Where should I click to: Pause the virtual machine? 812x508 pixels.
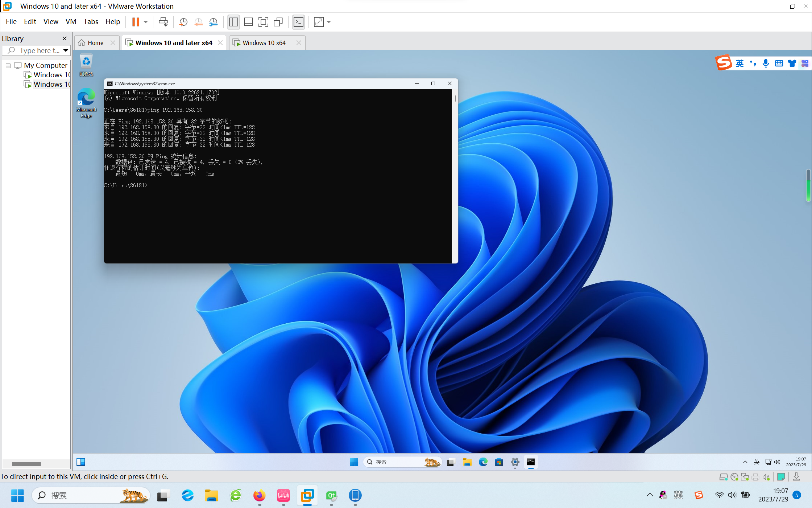[x=136, y=22]
